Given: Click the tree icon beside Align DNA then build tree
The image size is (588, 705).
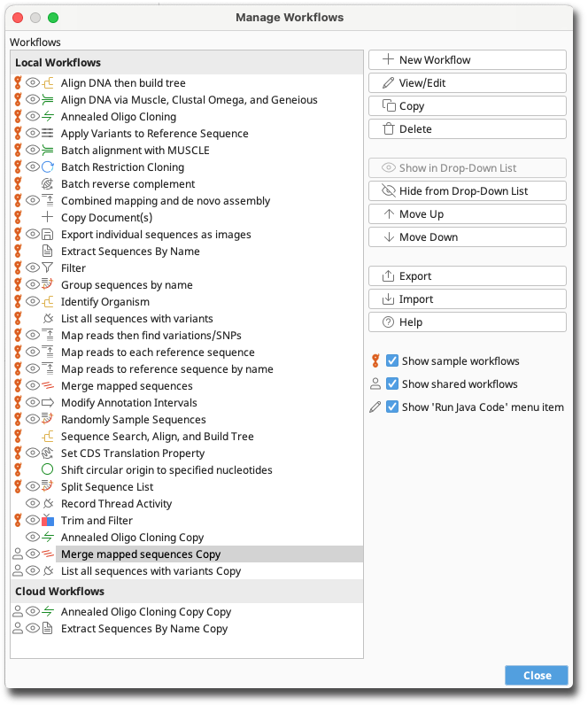Looking at the screenshot, I should [x=48, y=83].
